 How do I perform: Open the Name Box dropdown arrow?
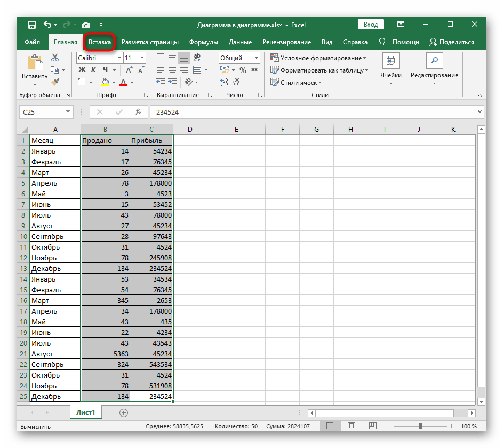coord(68,112)
